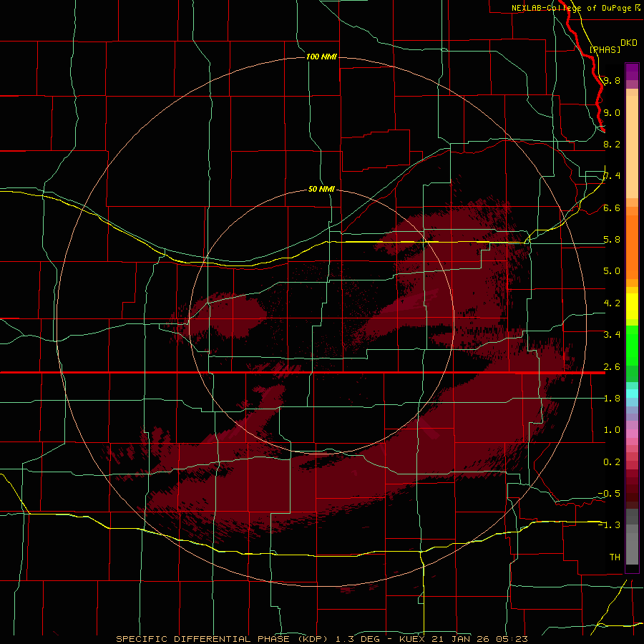Click the 05:23 timestamp
The width and height of the screenshot is (644, 644).
[512, 639]
